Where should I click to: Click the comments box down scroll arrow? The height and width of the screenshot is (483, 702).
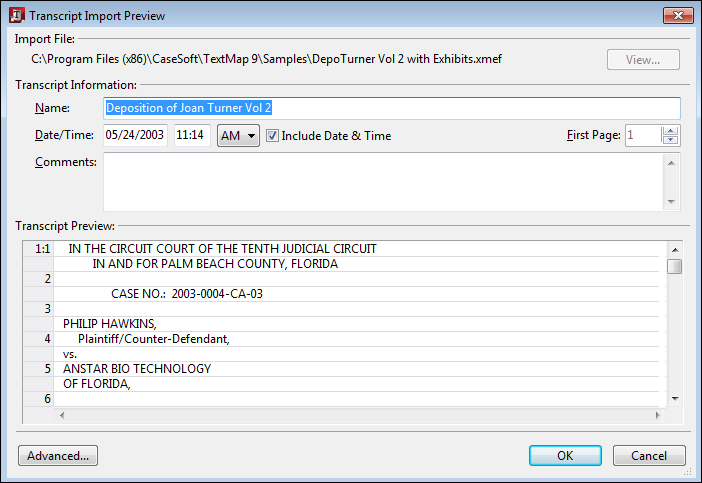[671, 202]
